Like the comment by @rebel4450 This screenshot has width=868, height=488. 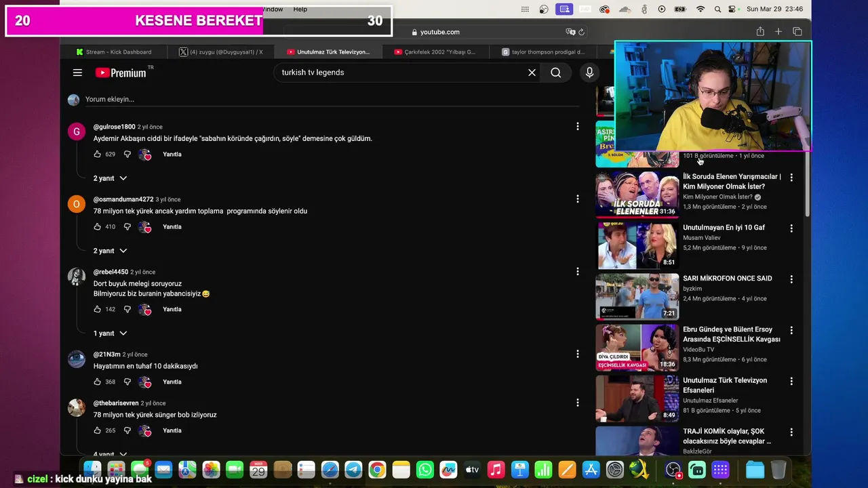(x=98, y=310)
